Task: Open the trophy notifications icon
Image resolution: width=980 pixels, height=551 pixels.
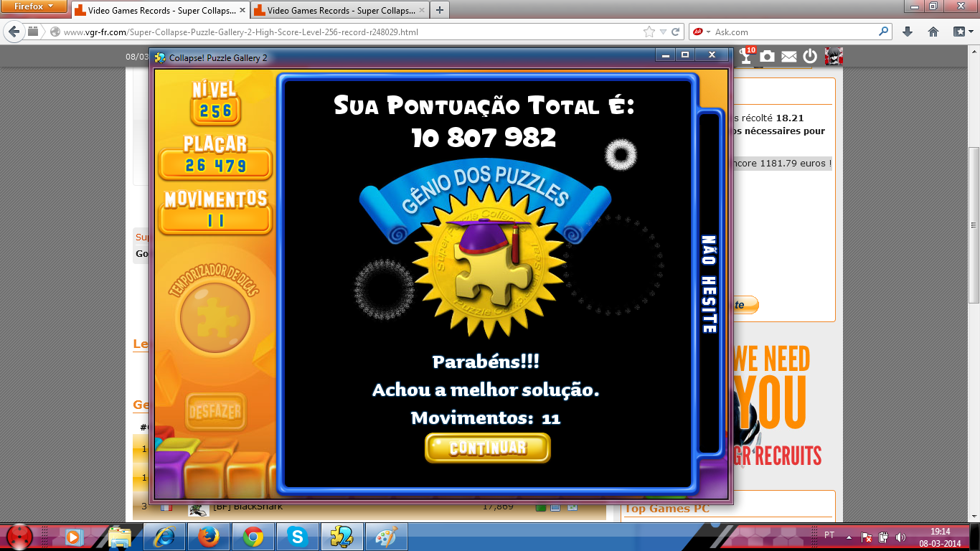Action: click(x=746, y=56)
